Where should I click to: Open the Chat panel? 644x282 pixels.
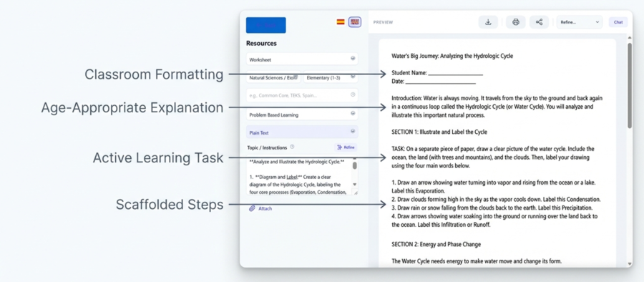coord(618,22)
